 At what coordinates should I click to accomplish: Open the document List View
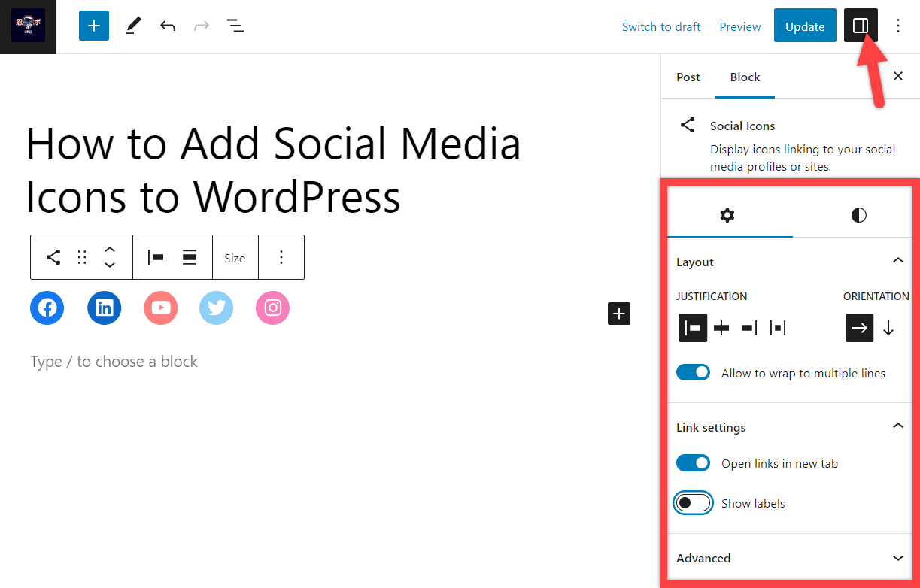pyautogui.click(x=235, y=26)
